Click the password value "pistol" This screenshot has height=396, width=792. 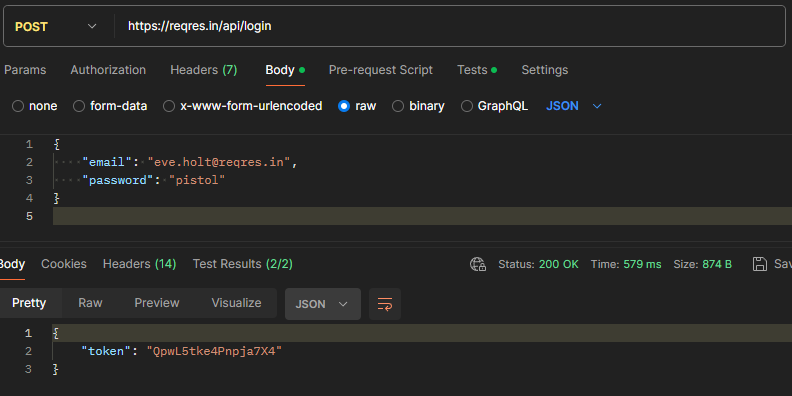[197, 180]
